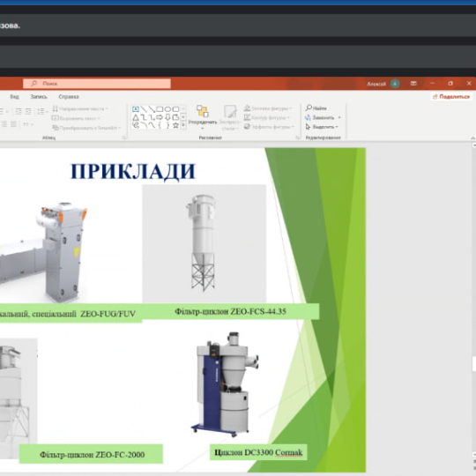
Task: Select the left brace shape
Action: tap(160, 125)
